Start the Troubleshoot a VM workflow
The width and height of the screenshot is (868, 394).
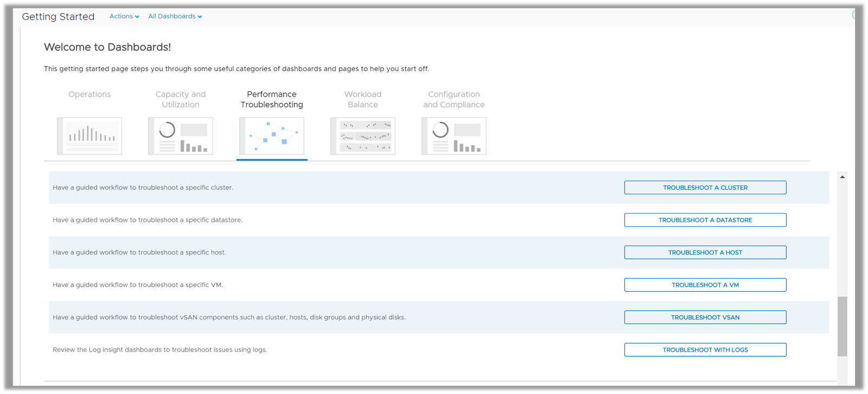tap(705, 285)
